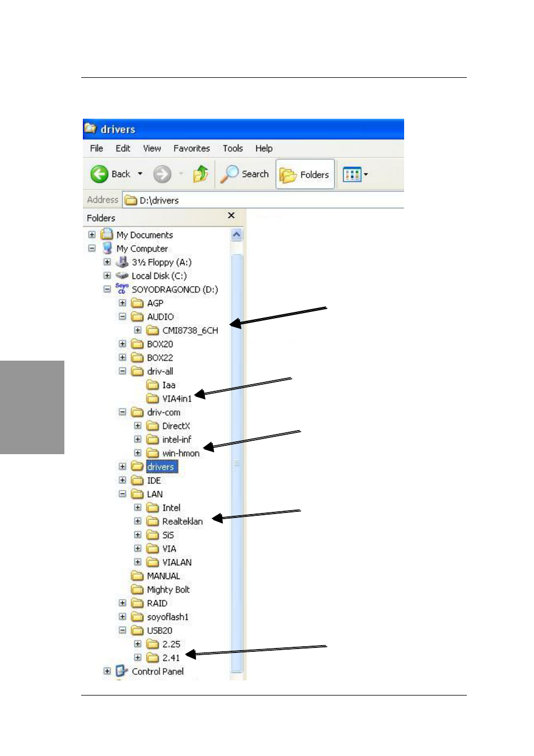Select the AGP folder icon
The width and height of the screenshot is (534, 756).
[x=137, y=303]
